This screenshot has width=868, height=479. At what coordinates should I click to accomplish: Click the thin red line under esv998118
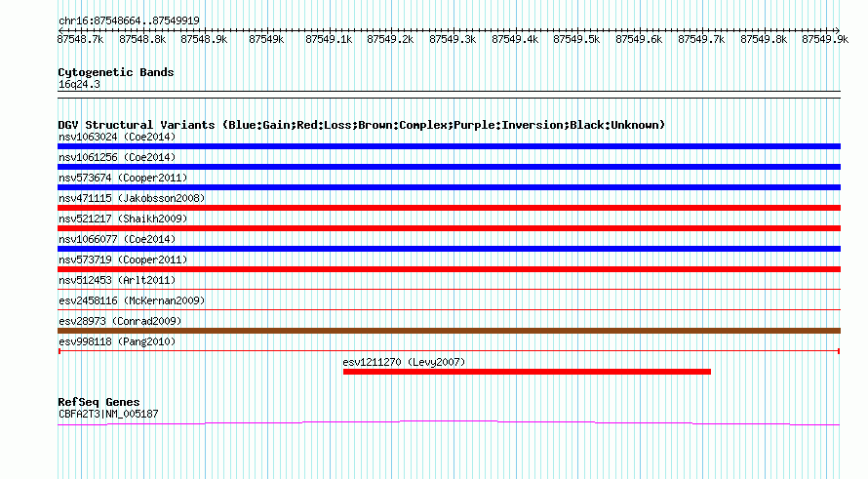coord(449,351)
